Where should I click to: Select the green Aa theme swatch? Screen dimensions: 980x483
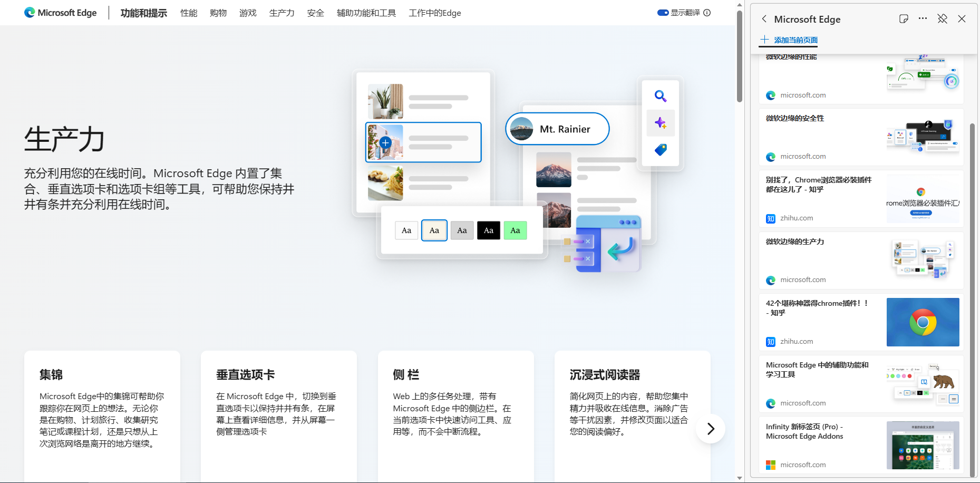pyautogui.click(x=516, y=230)
